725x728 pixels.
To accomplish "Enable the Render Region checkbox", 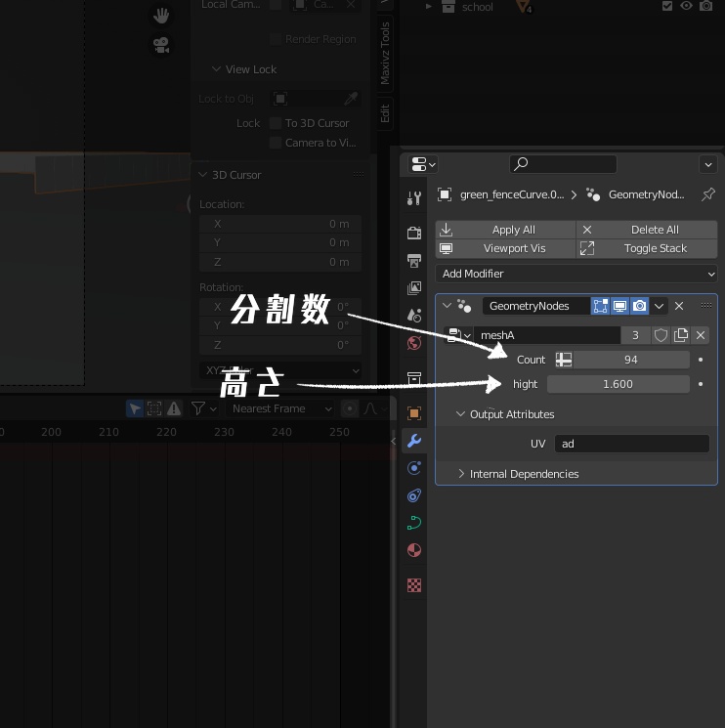I will 276,39.
